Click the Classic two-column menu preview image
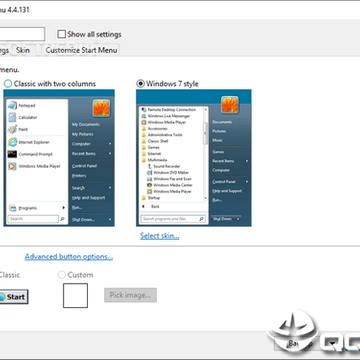Screen dimensions: 360x360 coord(59,158)
